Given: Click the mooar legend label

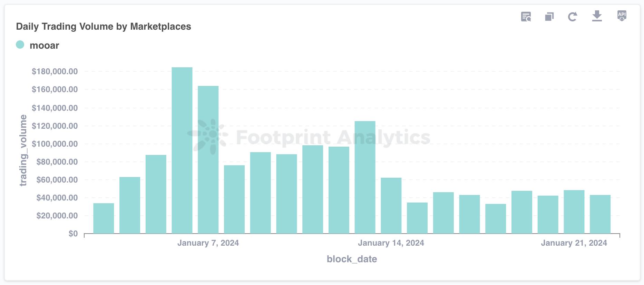Looking at the screenshot, I should [44, 46].
